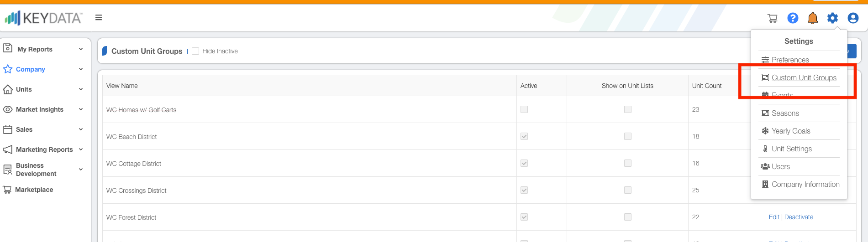868x242 pixels.
Task: Click the WC Homes w/ Golf Carts name
Action: (x=142, y=110)
